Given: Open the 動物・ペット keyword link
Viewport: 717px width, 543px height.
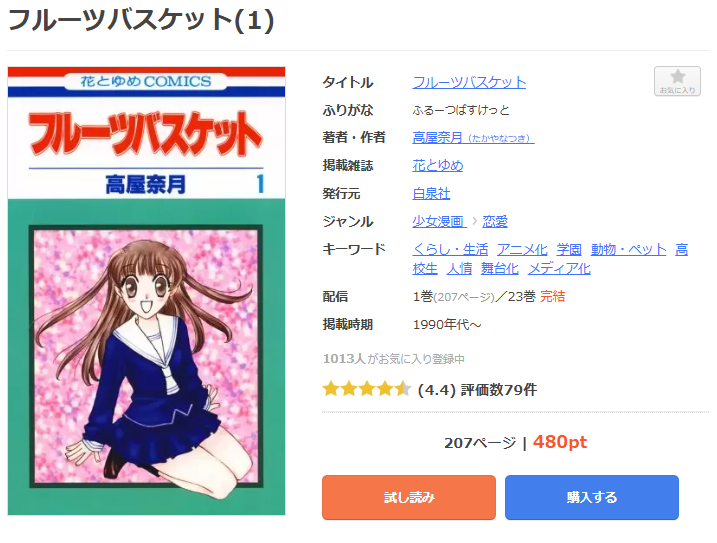Looking at the screenshot, I should (x=628, y=249).
